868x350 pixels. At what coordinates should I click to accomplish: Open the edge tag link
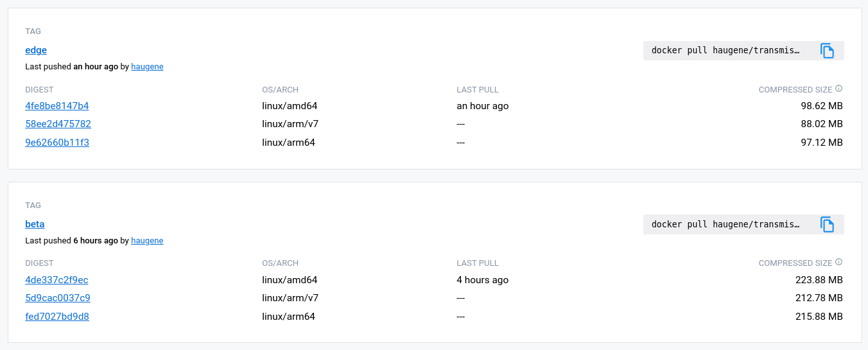pos(36,50)
